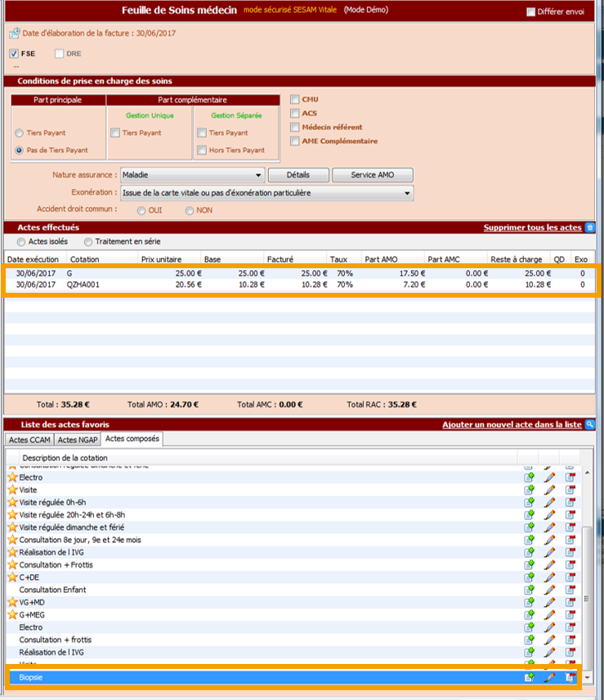
Task: Tick the CMU checkbox
Action: point(294,99)
